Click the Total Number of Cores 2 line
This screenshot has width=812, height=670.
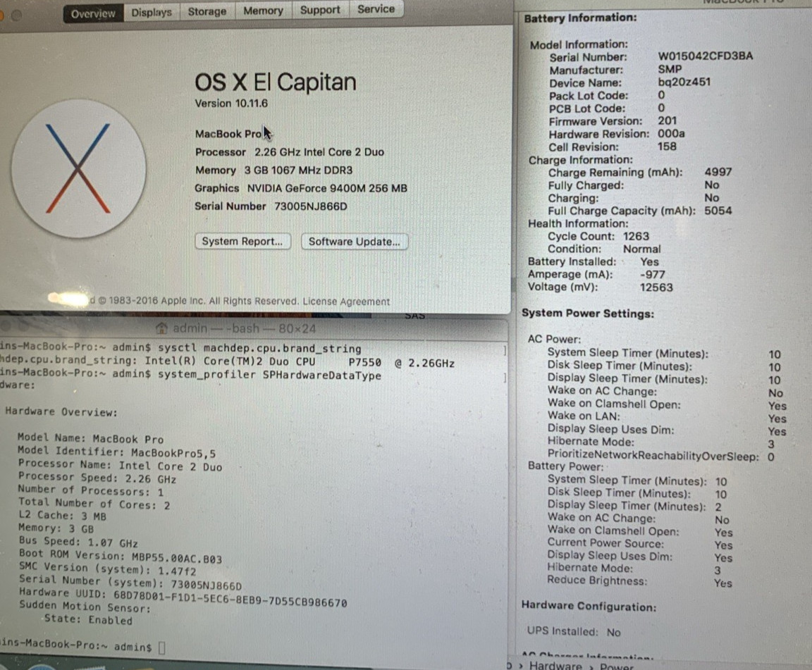click(x=94, y=503)
